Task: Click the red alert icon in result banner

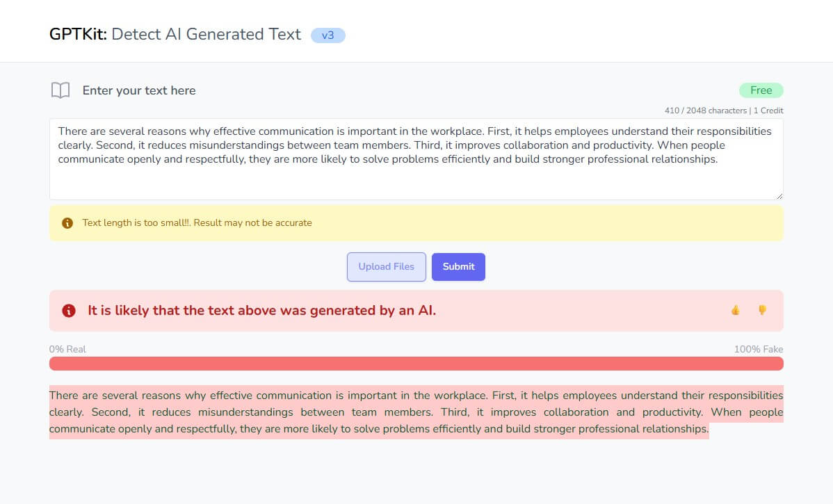Action: [x=69, y=311]
